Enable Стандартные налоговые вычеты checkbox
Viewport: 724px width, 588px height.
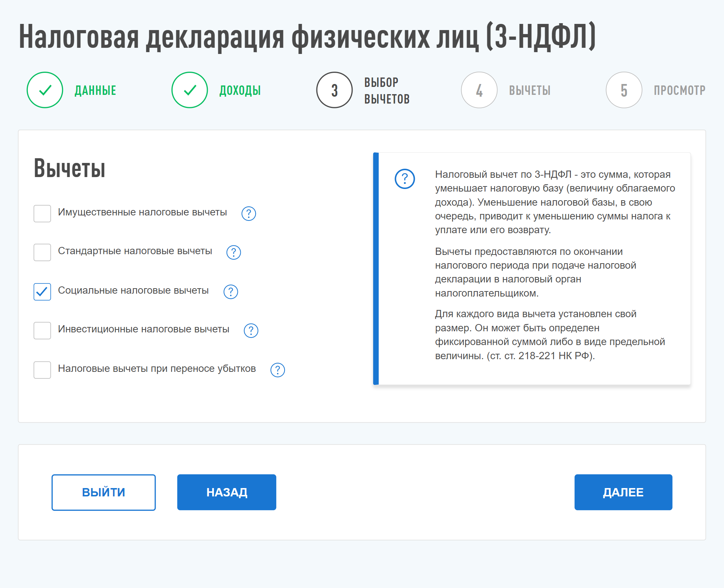[42, 252]
